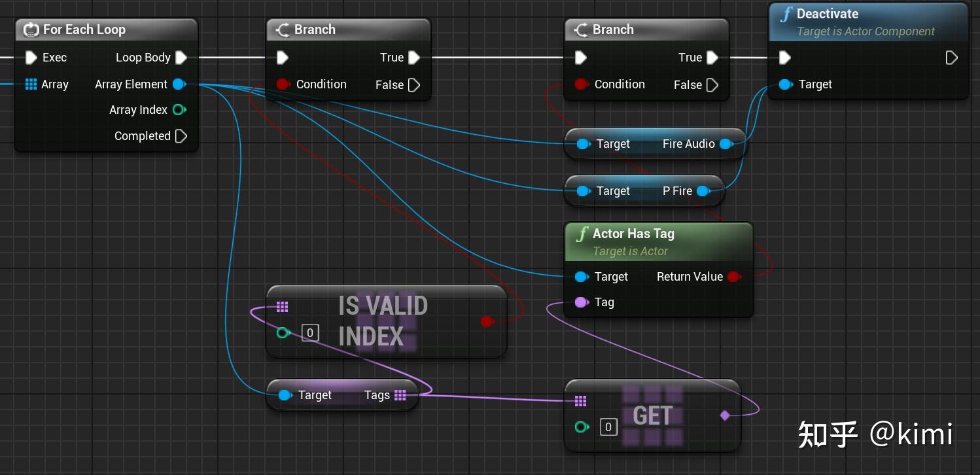
Task: Click the Condition pin on the first Branch
Action: (x=282, y=84)
